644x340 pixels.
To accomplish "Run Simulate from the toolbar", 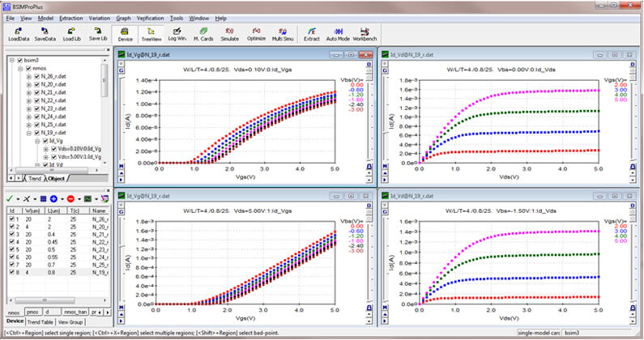I will click(229, 34).
